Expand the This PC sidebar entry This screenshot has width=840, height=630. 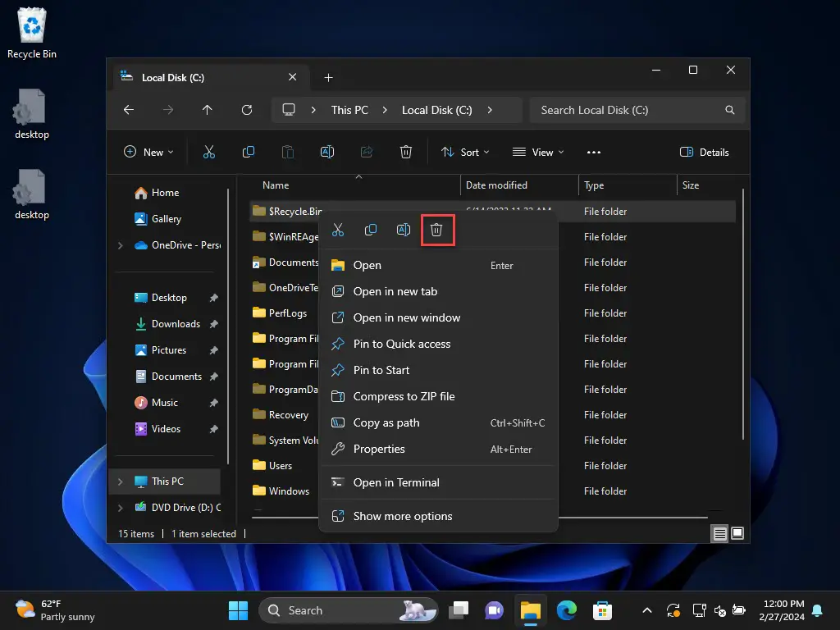click(121, 481)
